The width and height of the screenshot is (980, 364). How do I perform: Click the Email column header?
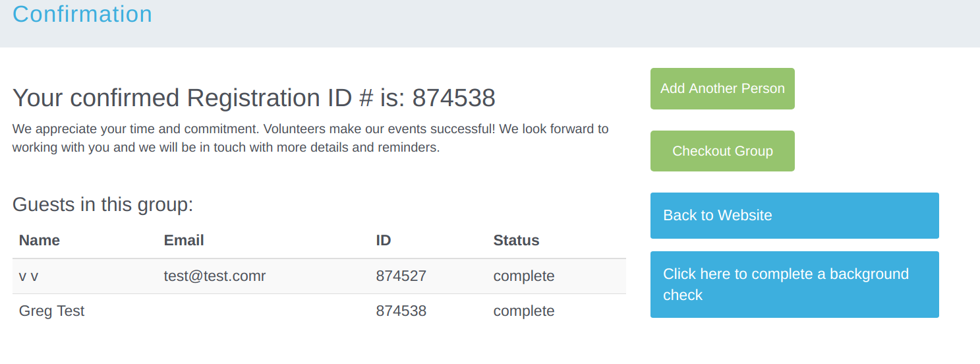184,241
